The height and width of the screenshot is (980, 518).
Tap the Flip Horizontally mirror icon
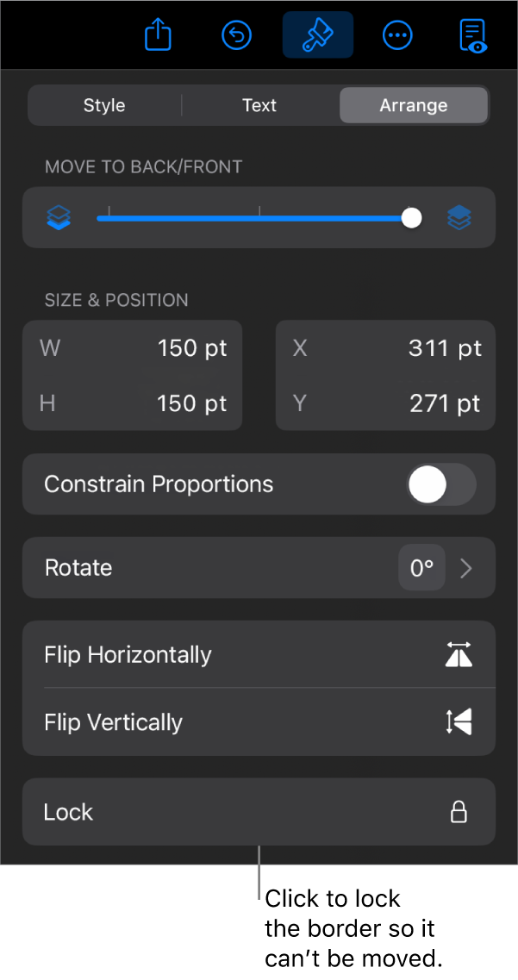point(459,654)
